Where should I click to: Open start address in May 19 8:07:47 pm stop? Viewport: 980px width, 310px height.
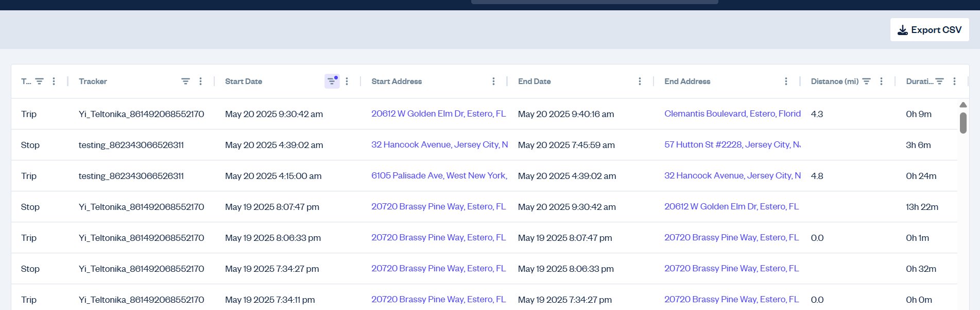point(438,206)
